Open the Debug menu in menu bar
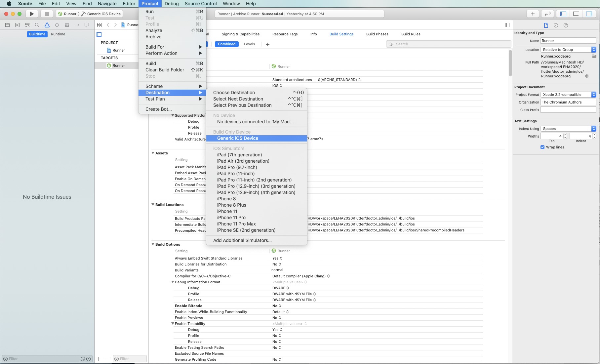 pos(172,4)
